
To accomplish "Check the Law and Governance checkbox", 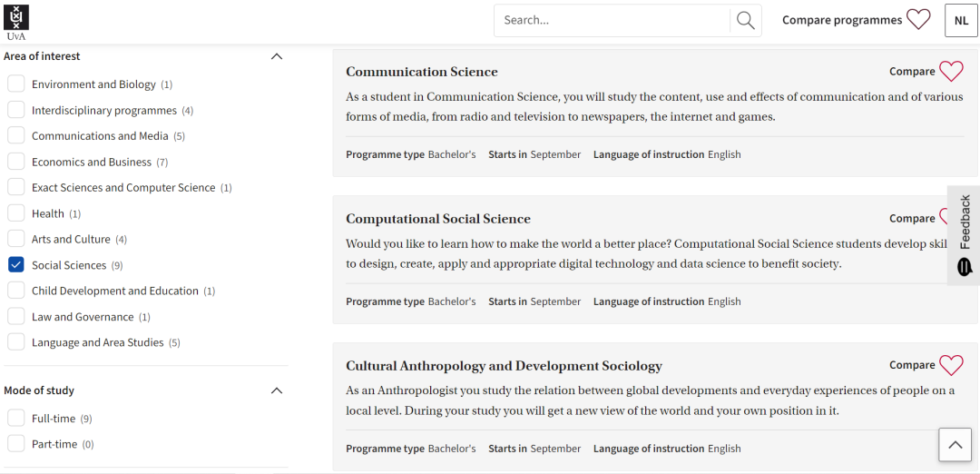I will click(x=16, y=316).
